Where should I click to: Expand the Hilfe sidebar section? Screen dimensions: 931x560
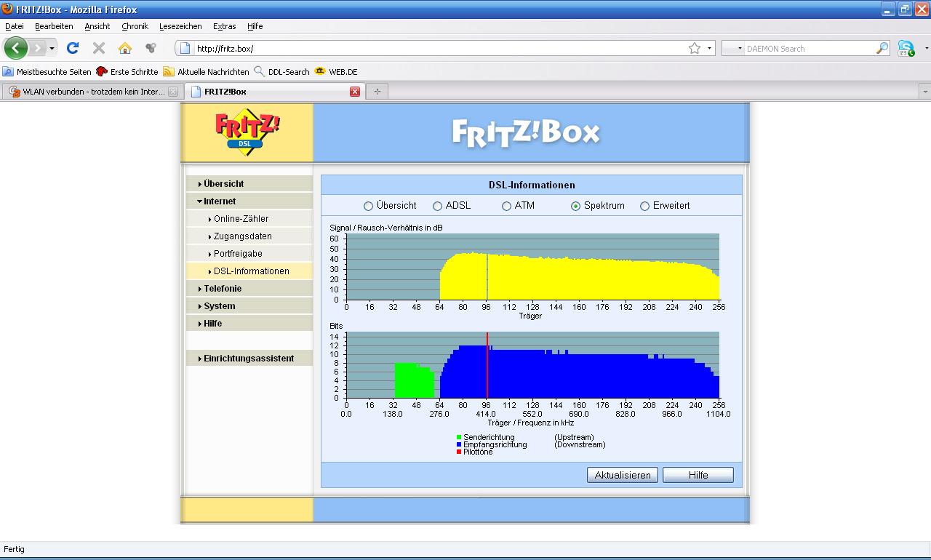tap(249, 324)
